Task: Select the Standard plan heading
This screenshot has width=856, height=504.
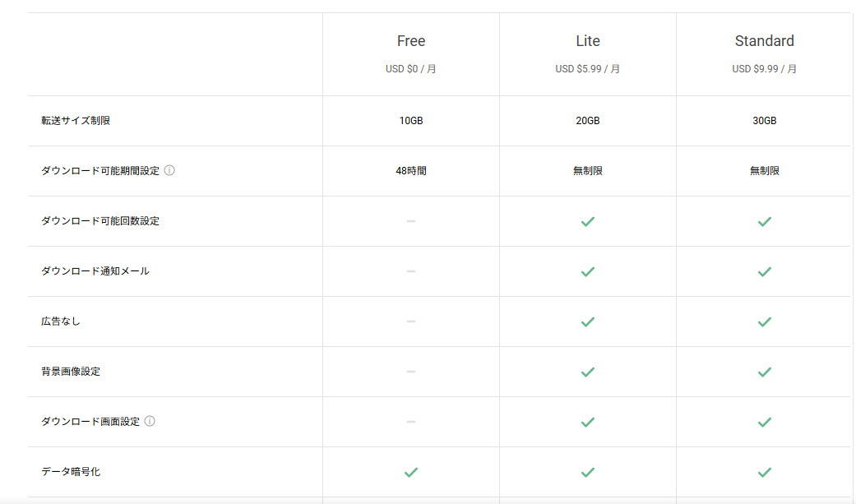Action: click(764, 41)
